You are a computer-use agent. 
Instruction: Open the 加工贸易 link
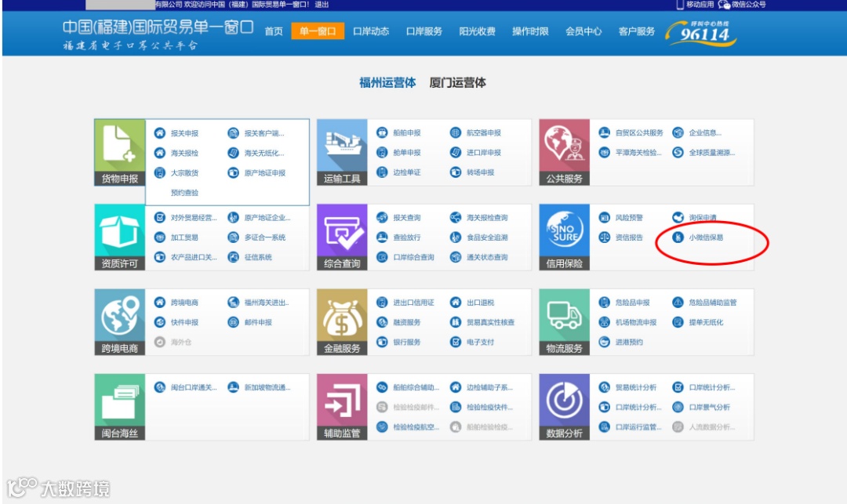click(184, 237)
